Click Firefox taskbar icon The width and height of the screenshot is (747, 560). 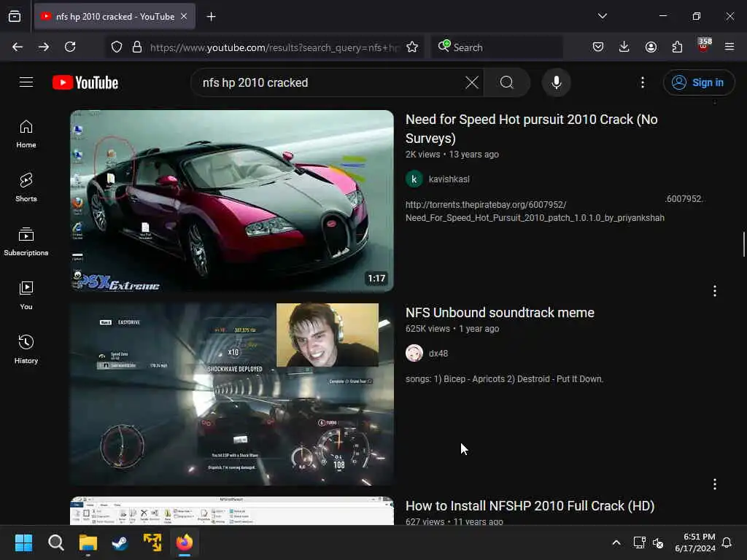point(185,542)
